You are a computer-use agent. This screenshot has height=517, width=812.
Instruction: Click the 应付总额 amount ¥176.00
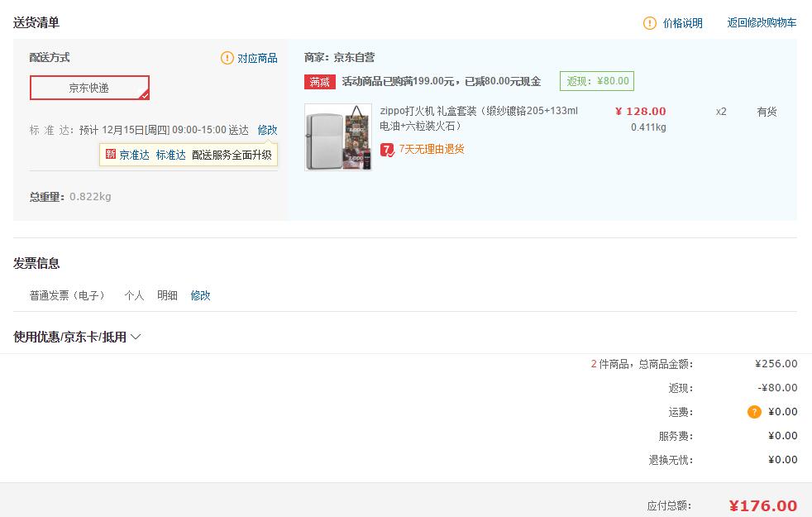pyautogui.click(x=763, y=505)
